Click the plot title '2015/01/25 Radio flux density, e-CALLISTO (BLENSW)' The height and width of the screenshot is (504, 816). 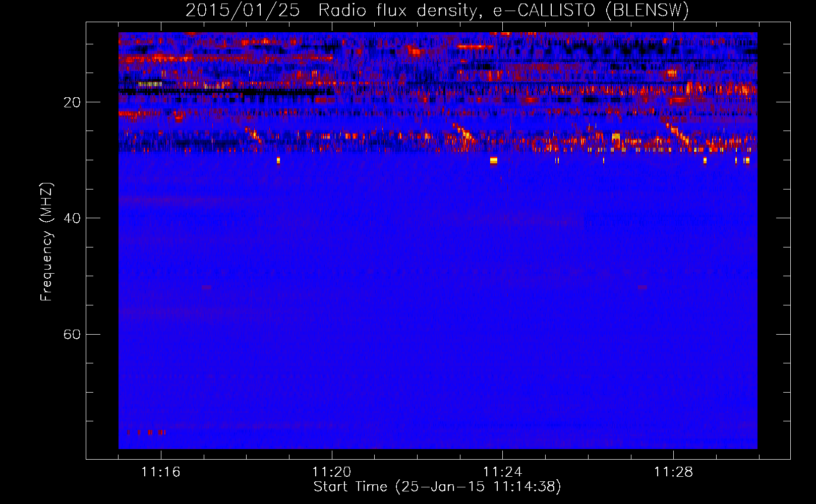click(437, 11)
